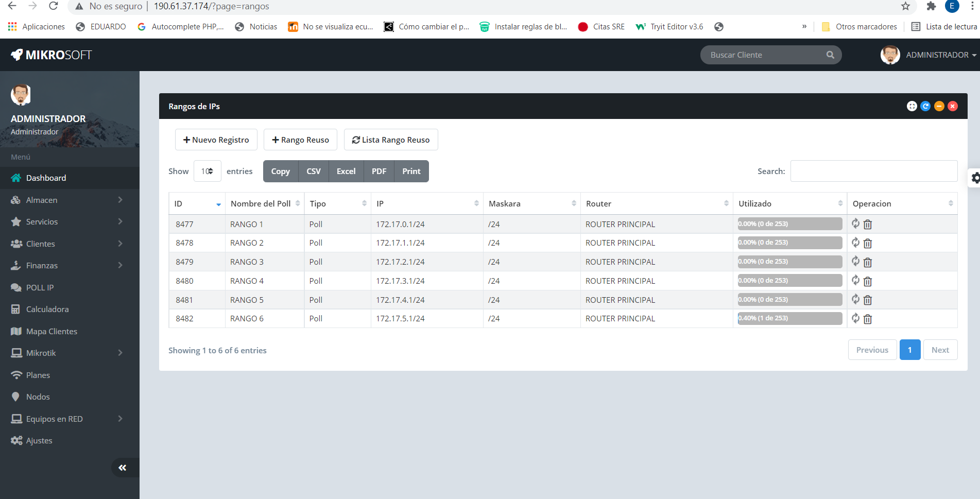Screen dimensions: 980x499
Task: Show more bookmarks via the » chevron
Action: 804,26
